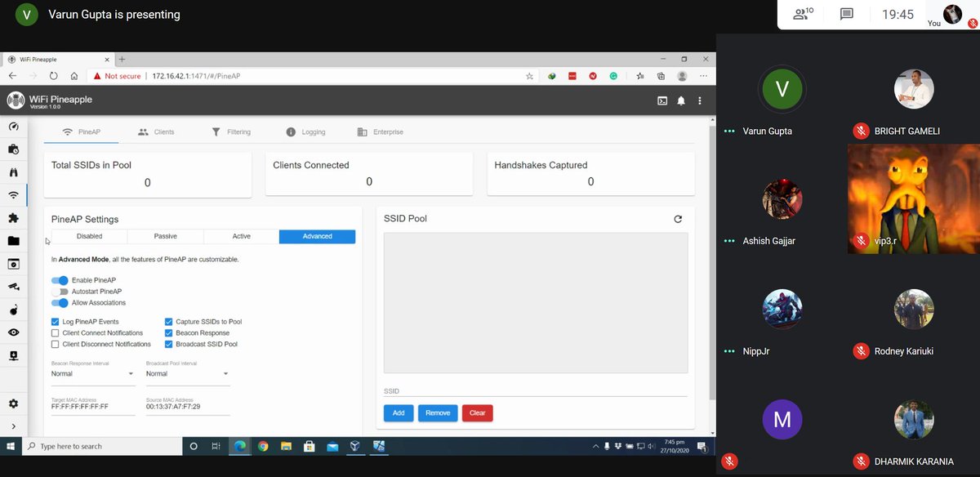The width and height of the screenshot is (980, 477).
Task: Open a new browser tab
Action: tap(122, 60)
